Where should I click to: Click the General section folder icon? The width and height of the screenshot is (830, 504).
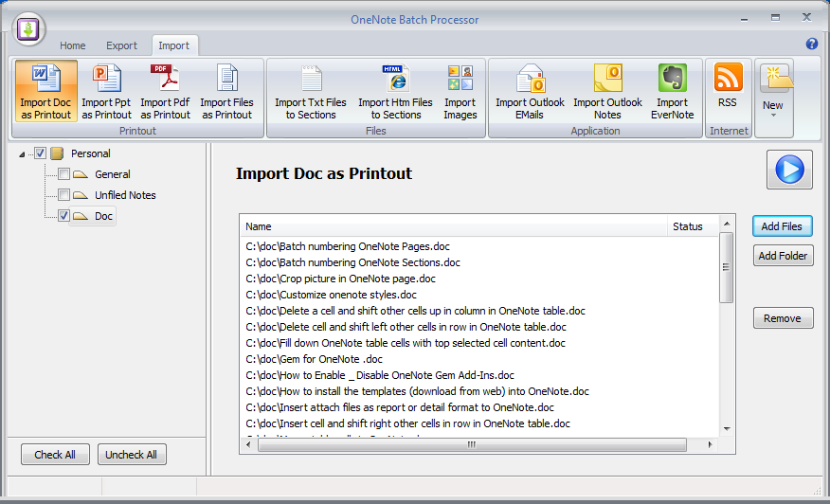[x=81, y=174]
